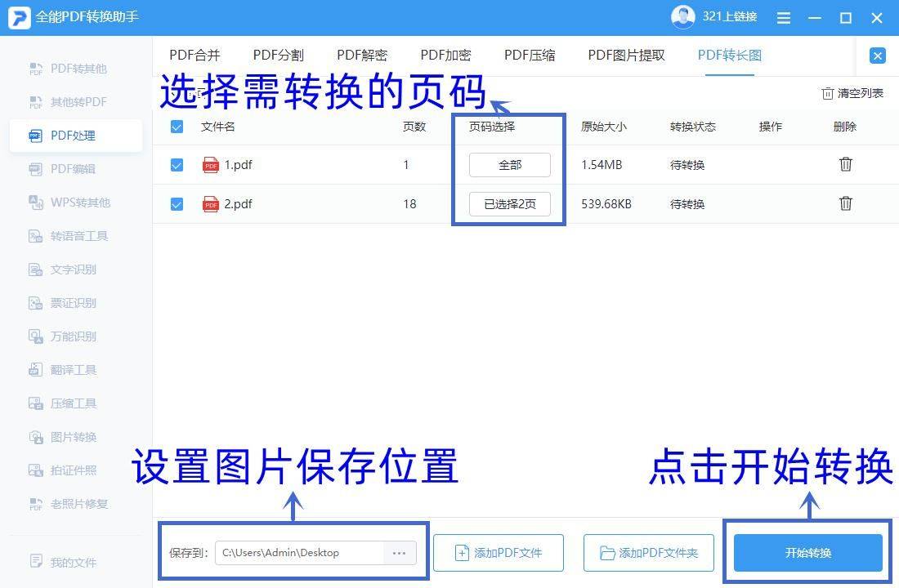Open the 压缩工具 sidebar item
The width and height of the screenshot is (899, 588).
click(x=62, y=403)
